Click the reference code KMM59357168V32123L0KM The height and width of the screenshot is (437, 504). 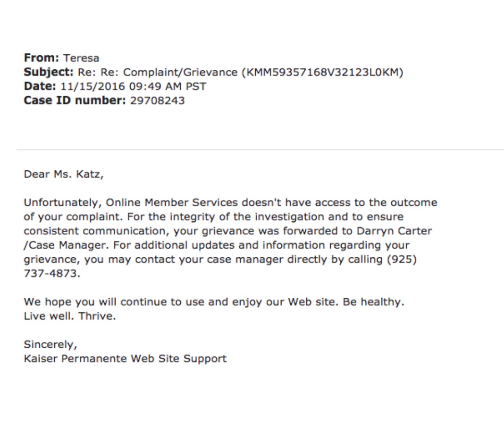[322, 72]
